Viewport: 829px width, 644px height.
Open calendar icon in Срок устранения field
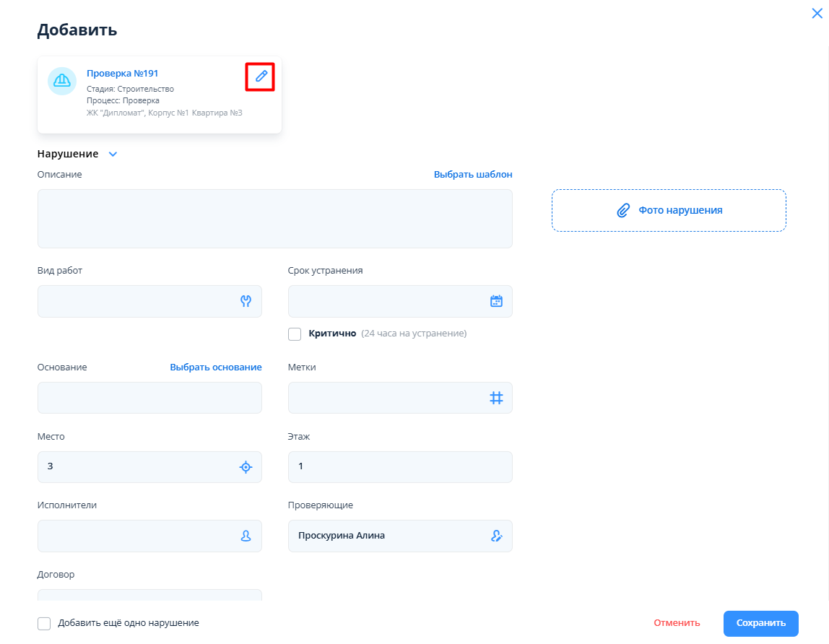pos(496,301)
